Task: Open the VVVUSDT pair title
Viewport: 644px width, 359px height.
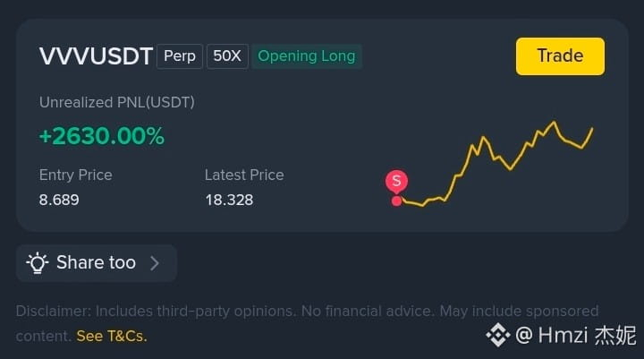Action: pos(96,56)
